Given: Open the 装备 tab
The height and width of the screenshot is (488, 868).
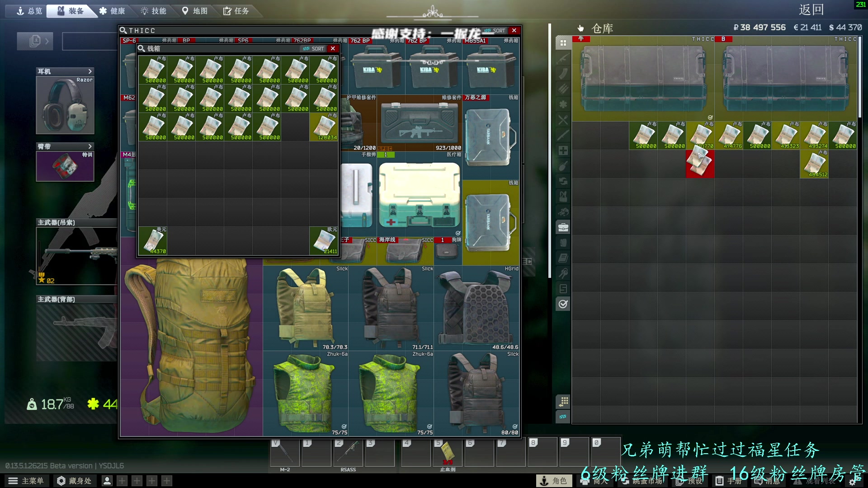Looking at the screenshot, I should (x=71, y=11).
